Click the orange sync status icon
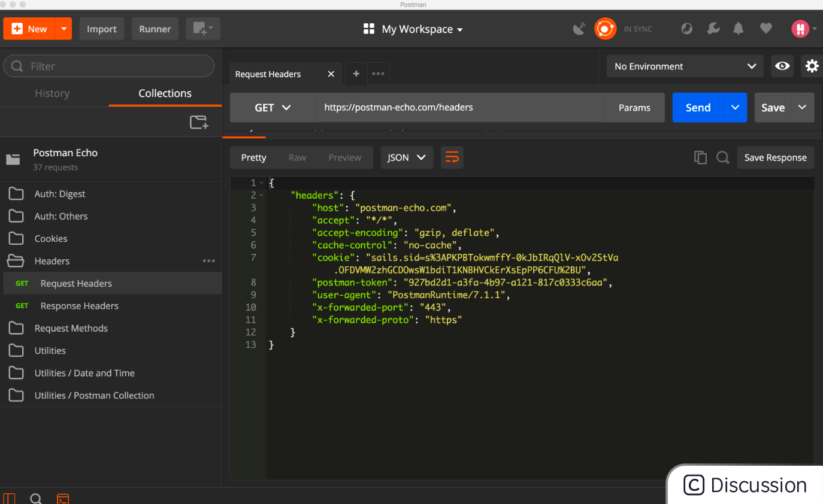This screenshot has height=504, width=823. coord(605,29)
